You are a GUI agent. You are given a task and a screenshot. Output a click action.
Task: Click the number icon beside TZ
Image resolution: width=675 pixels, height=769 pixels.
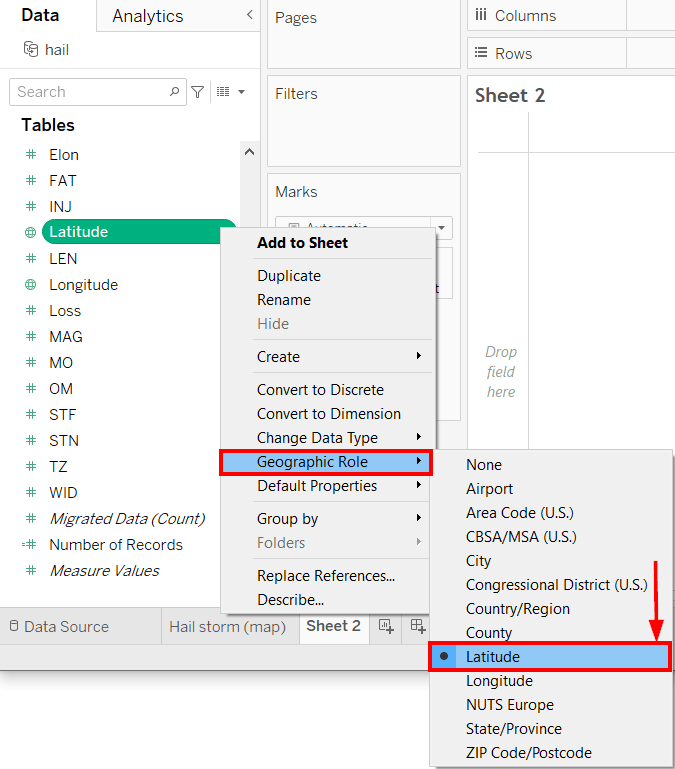31,466
